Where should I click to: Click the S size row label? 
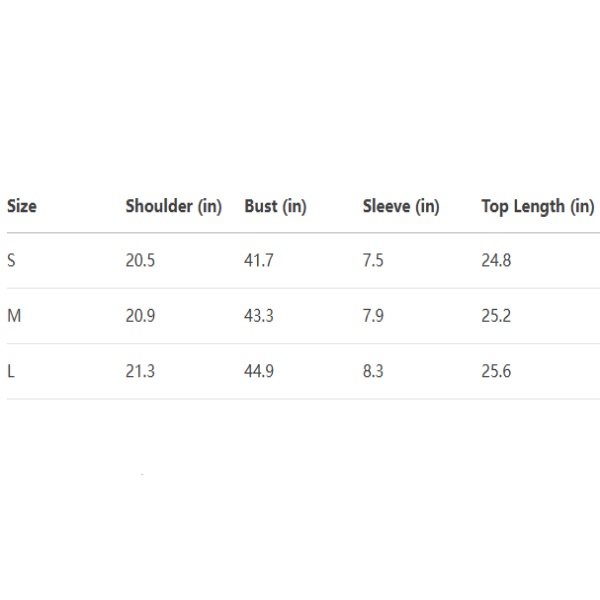click(x=12, y=261)
